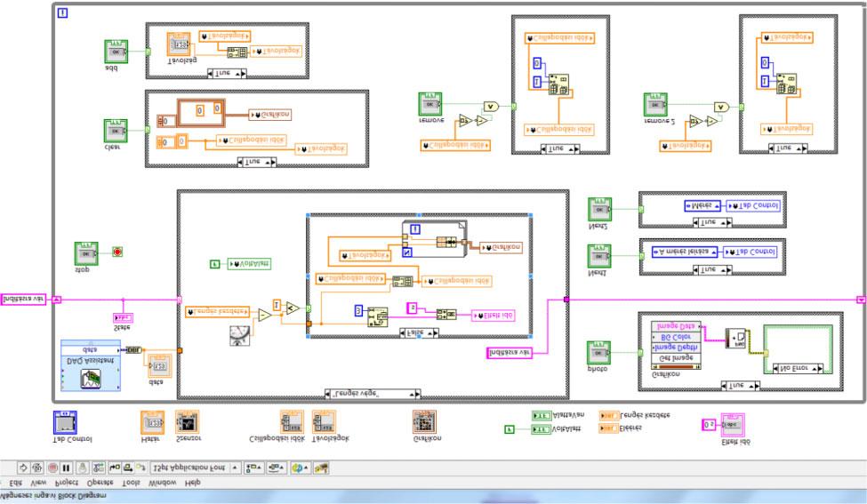This screenshot has height=504, width=867.
Task: Select the add button terminal
Action: pos(116,52)
